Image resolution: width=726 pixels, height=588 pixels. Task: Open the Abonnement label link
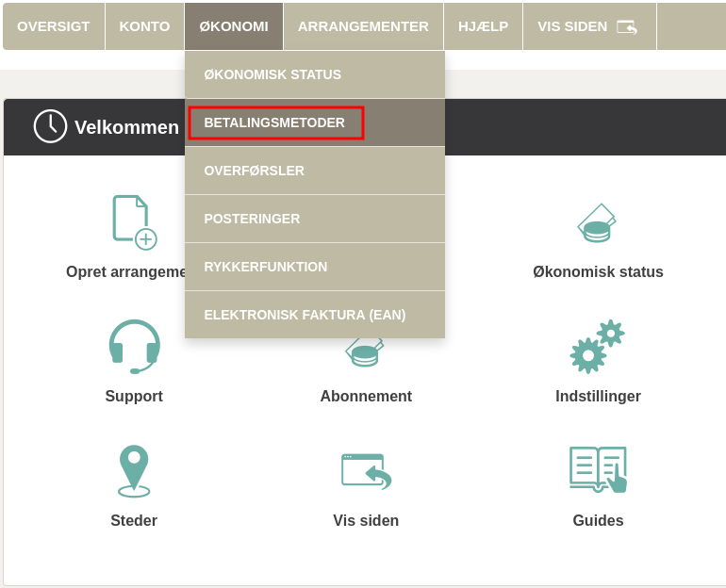pos(366,396)
